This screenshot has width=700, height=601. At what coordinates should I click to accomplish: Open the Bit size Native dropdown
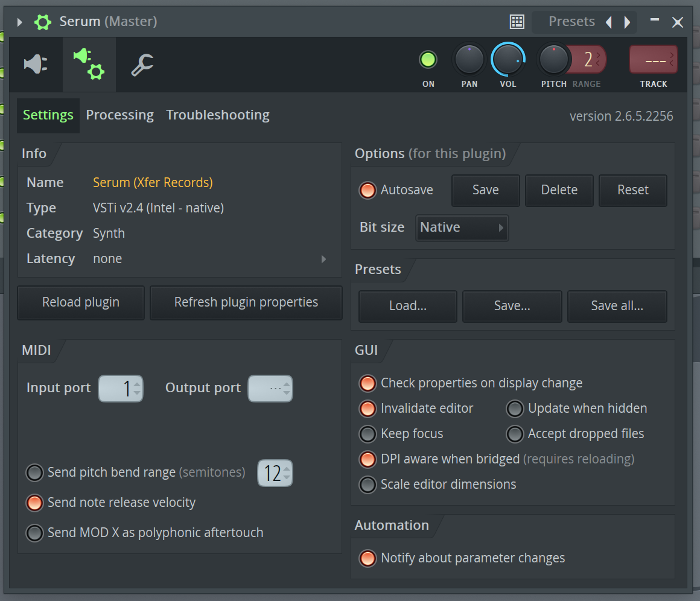click(462, 227)
